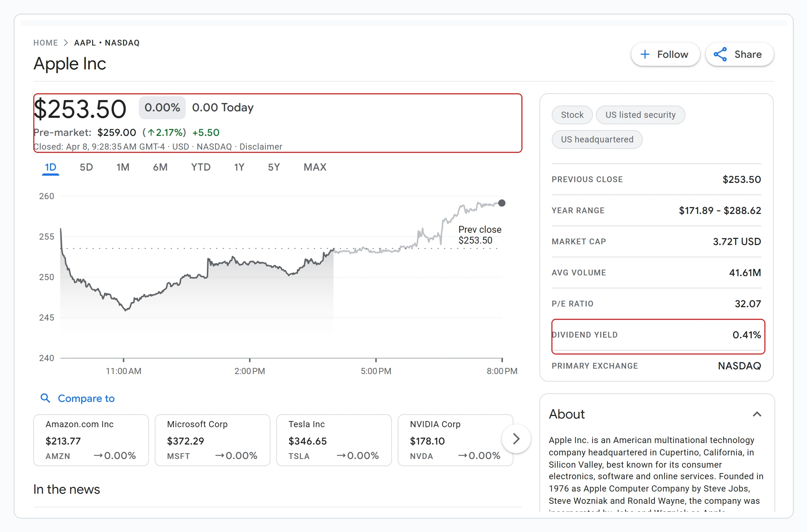Click the right arrow to see more stocks
Screen dimensions: 807x532
point(516,439)
